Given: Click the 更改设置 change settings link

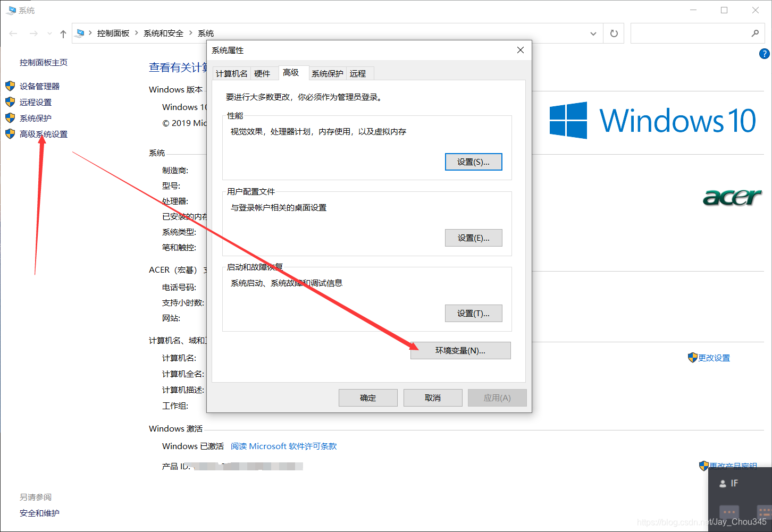Looking at the screenshot, I should coord(714,358).
